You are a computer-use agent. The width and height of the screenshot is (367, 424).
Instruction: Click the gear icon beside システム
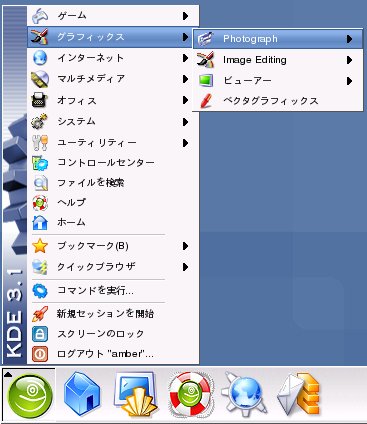point(40,121)
